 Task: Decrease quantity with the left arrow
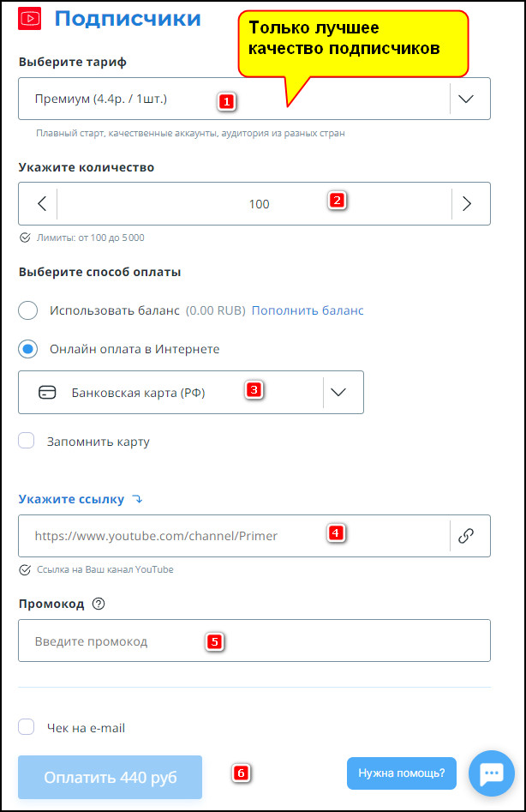pos(43,203)
